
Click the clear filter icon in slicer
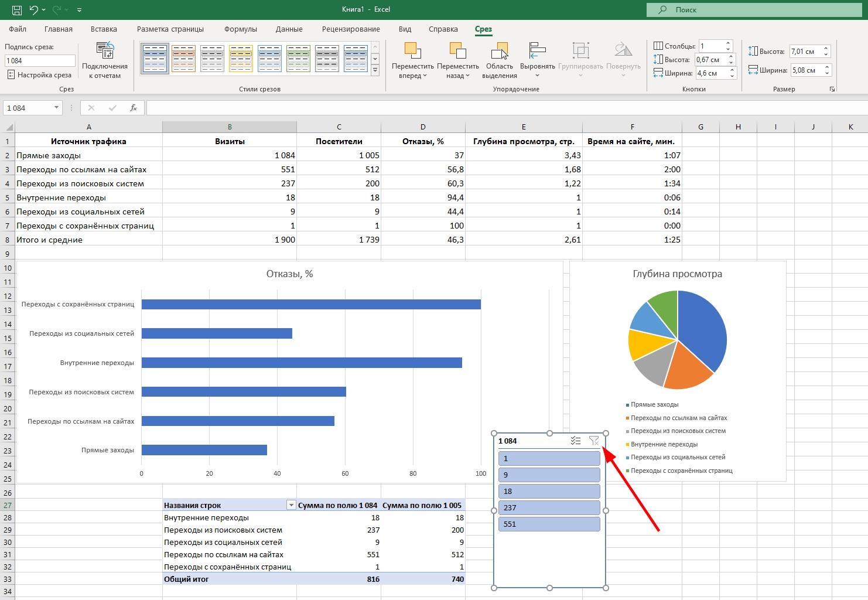594,441
